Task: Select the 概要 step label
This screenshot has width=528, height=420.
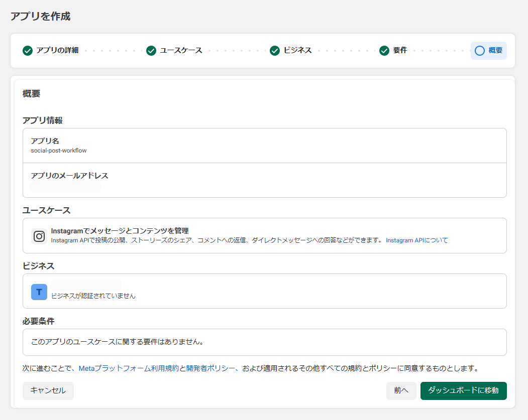Action: [x=495, y=51]
